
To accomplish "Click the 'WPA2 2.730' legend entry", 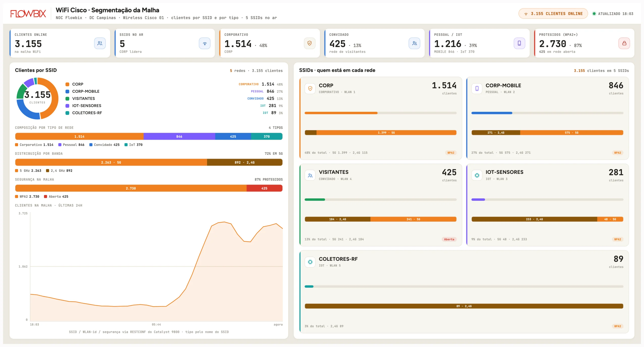I will coord(27,196).
